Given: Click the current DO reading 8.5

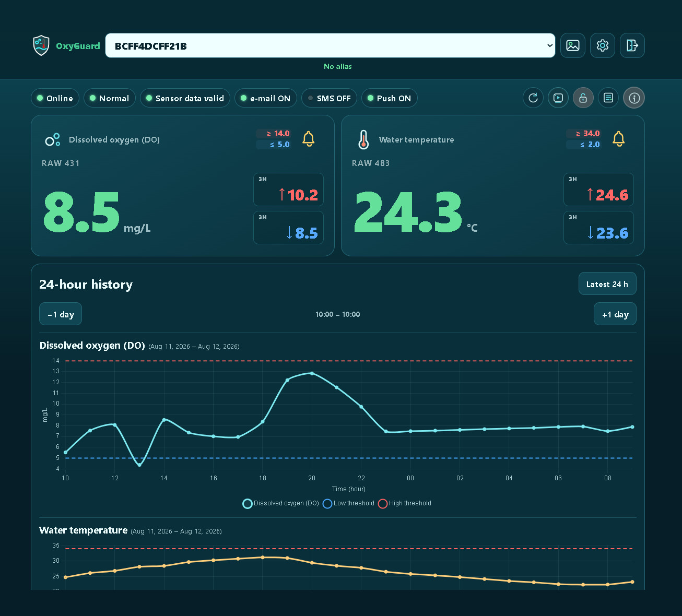Looking at the screenshot, I should coord(81,212).
